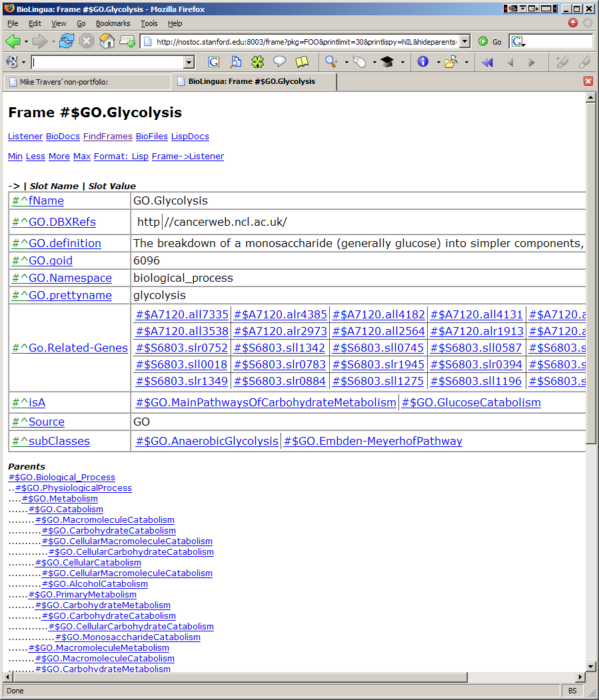Click the #$S6803.slr0752 gene link

point(181,348)
